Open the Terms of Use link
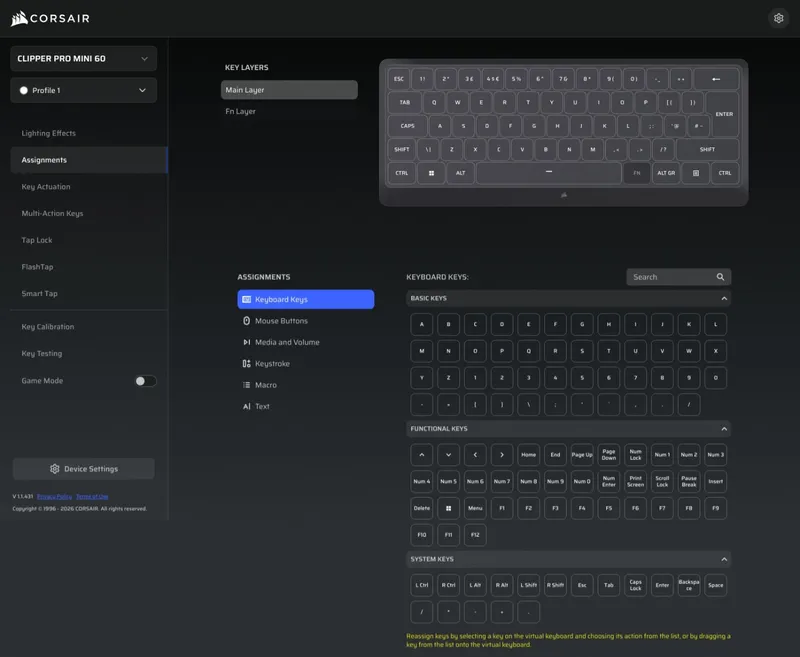800x657 pixels. (x=92, y=496)
